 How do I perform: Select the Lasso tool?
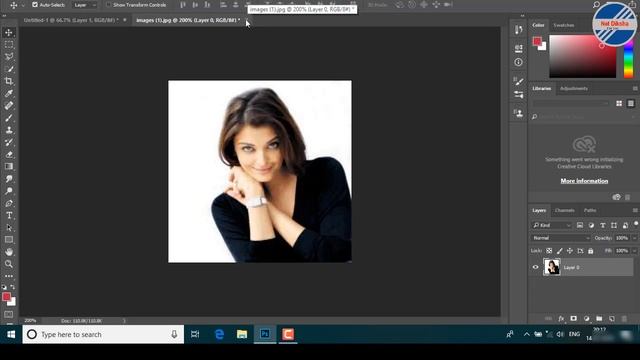pyautogui.click(x=9, y=57)
